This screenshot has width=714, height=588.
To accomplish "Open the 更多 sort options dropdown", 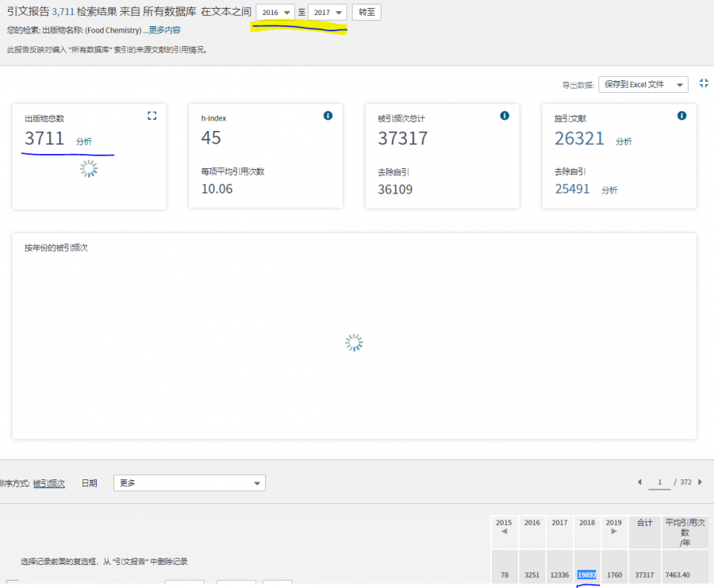I will coord(190,482).
